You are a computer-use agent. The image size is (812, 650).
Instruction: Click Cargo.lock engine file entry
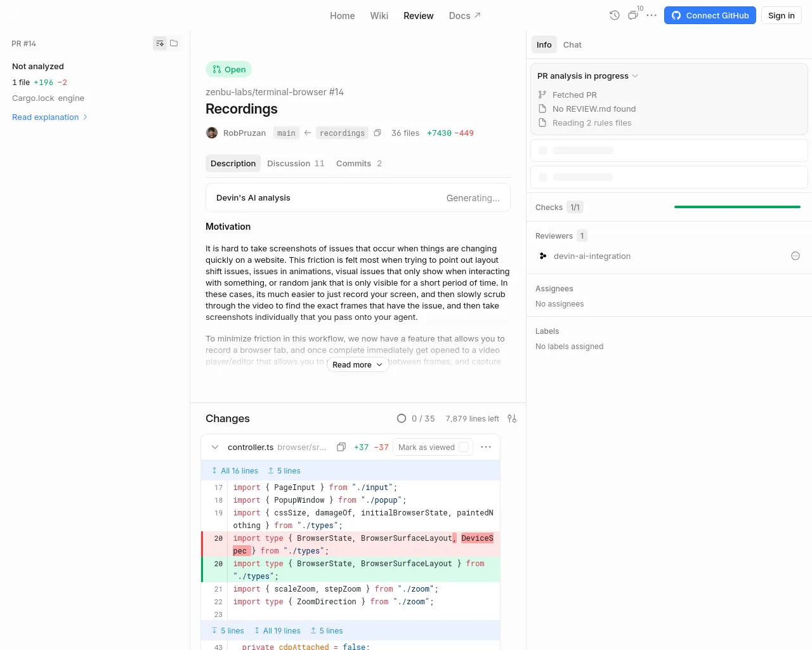pos(48,98)
